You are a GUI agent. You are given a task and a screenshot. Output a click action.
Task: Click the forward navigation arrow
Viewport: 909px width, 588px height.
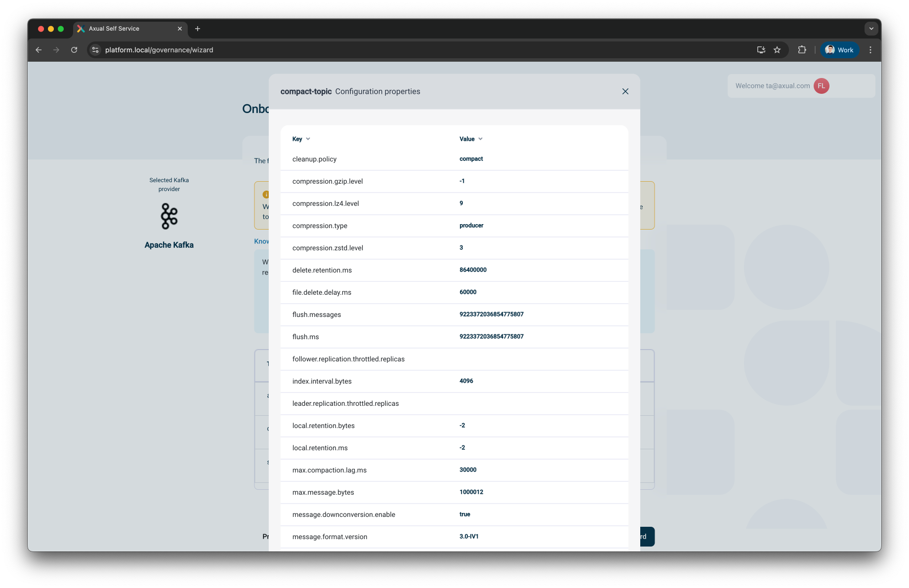coord(56,50)
